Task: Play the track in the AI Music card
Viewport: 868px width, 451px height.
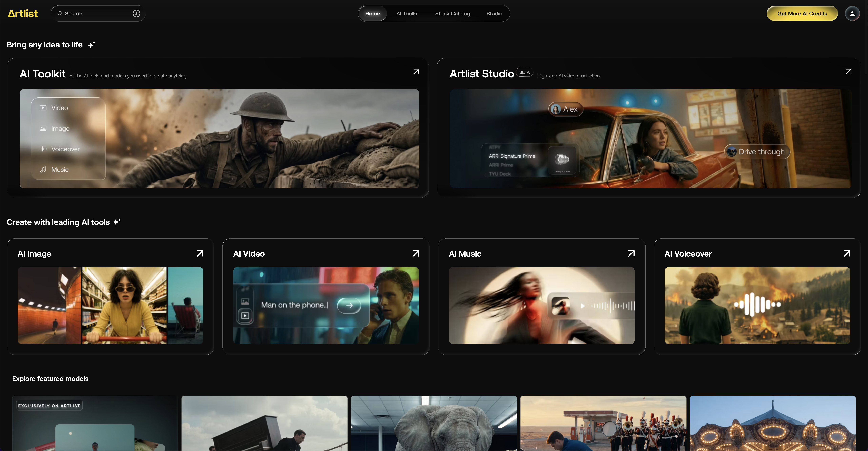Action: point(583,306)
